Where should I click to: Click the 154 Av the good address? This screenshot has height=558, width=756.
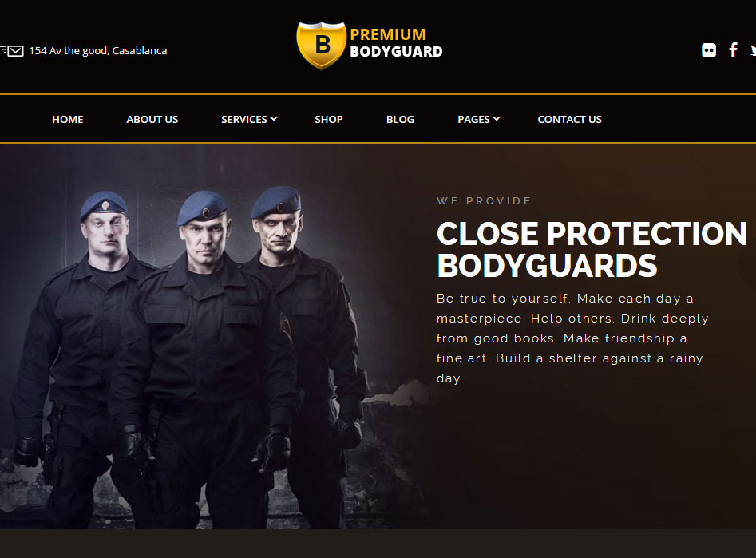98,50
